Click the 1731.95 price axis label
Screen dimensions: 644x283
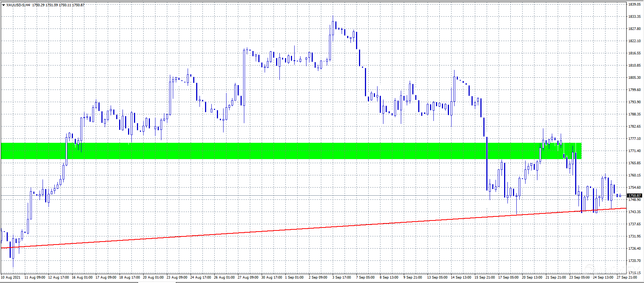click(x=634, y=236)
